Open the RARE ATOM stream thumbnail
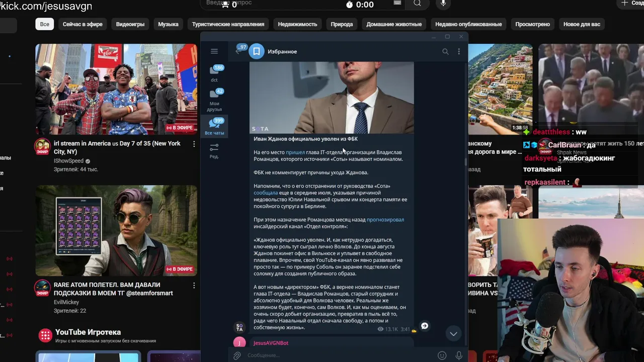The width and height of the screenshot is (644, 362). coord(116,230)
